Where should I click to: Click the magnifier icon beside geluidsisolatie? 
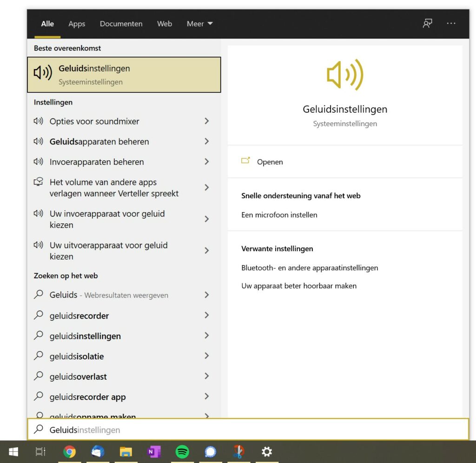point(38,356)
